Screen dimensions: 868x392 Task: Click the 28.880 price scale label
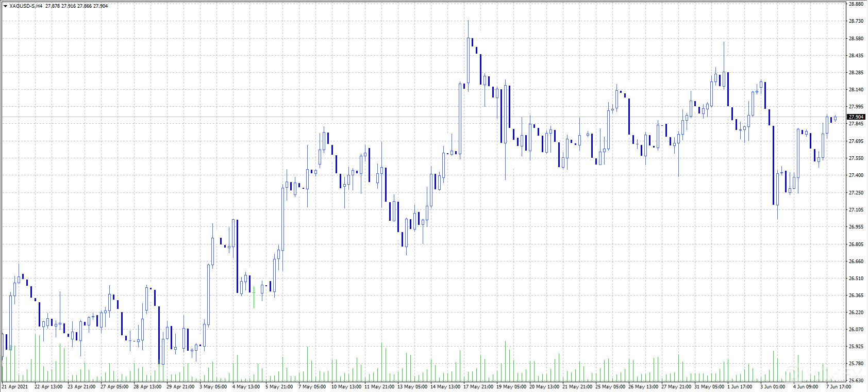click(856, 4)
